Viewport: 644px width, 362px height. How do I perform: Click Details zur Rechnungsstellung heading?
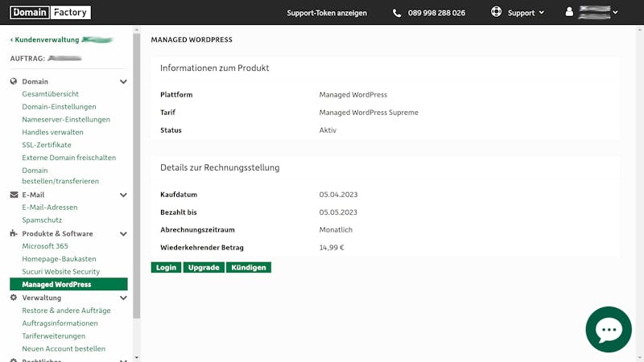tap(220, 167)
